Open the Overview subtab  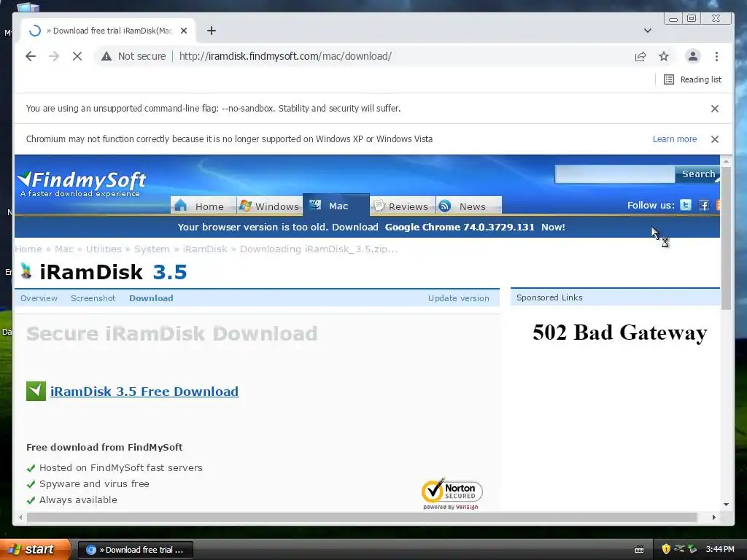39,298
